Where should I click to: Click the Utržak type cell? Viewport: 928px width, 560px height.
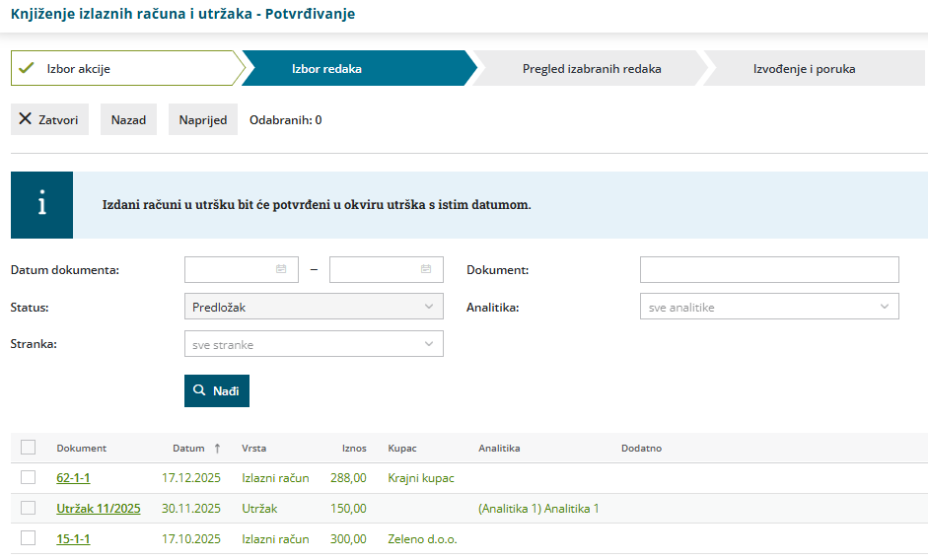259,509
